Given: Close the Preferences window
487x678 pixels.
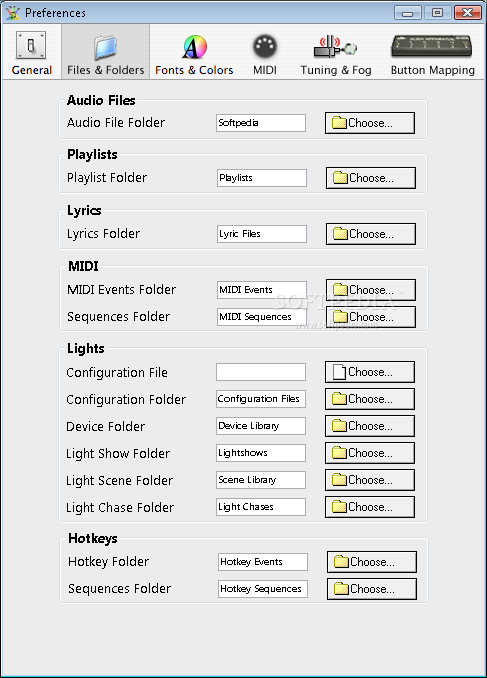Looking at the screenshot, I should point(468,13).
